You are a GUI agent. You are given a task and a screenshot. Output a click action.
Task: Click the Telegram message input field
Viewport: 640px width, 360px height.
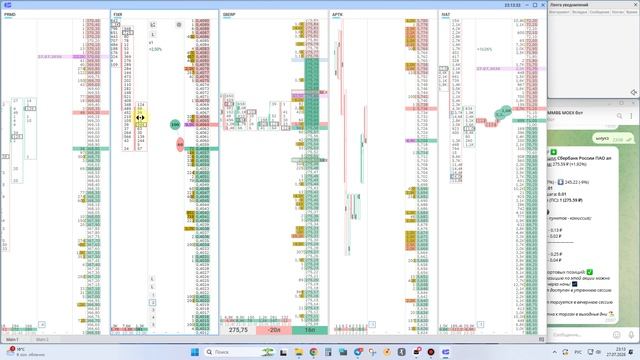(580, 335)
